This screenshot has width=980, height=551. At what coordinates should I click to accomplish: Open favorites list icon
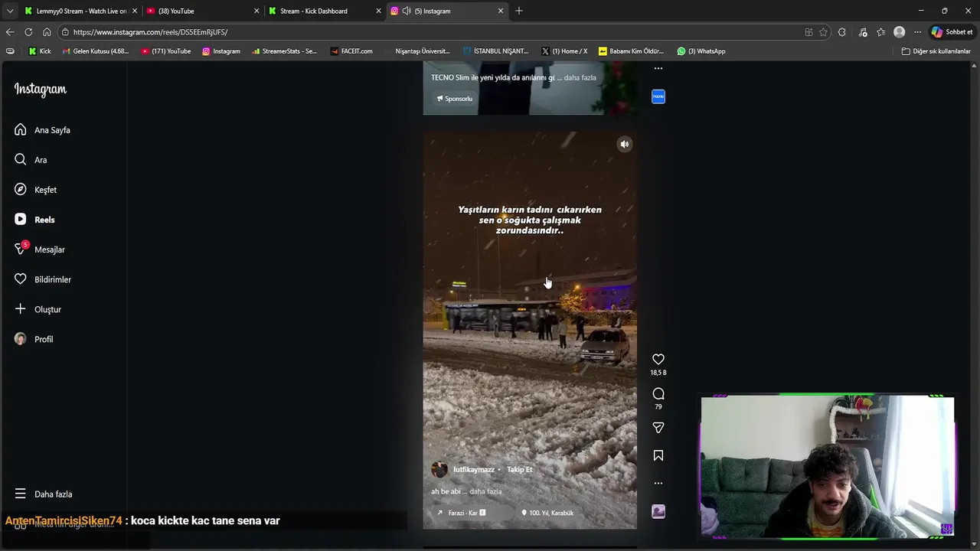tap(881, 32)
